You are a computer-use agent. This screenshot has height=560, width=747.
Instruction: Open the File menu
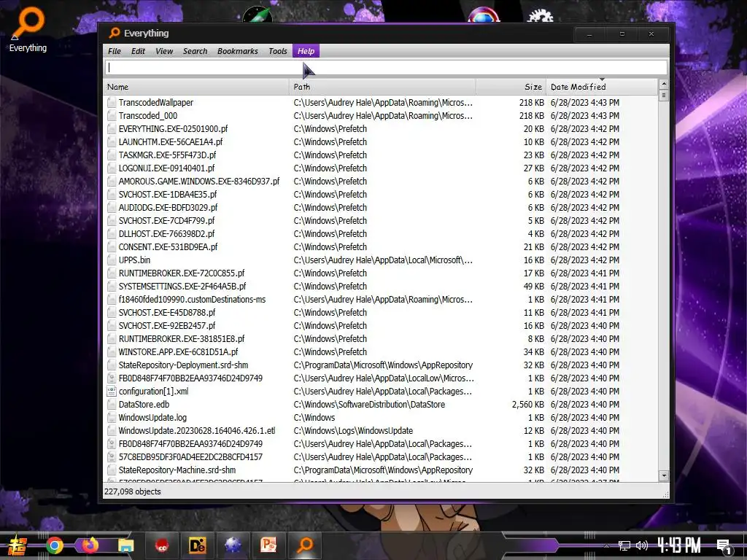(x=115, y=51)
